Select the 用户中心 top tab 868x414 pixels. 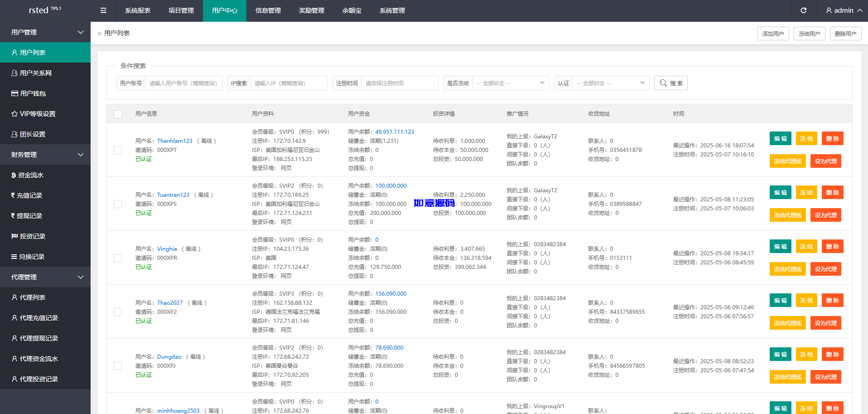pos(225,10)
